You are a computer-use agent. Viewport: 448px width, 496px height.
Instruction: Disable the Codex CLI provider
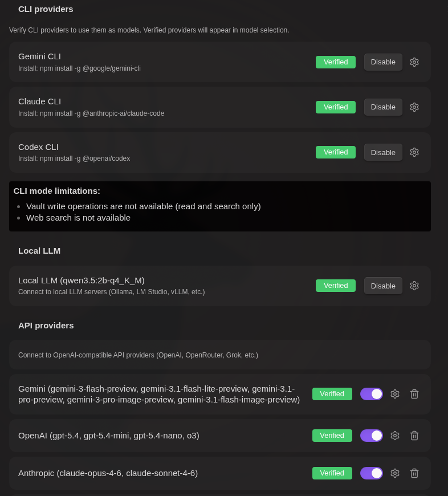point(383,152)
